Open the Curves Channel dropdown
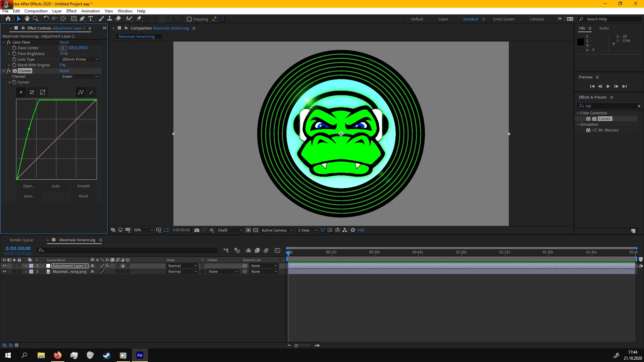644x362 pixels. (x=80, y=76)
